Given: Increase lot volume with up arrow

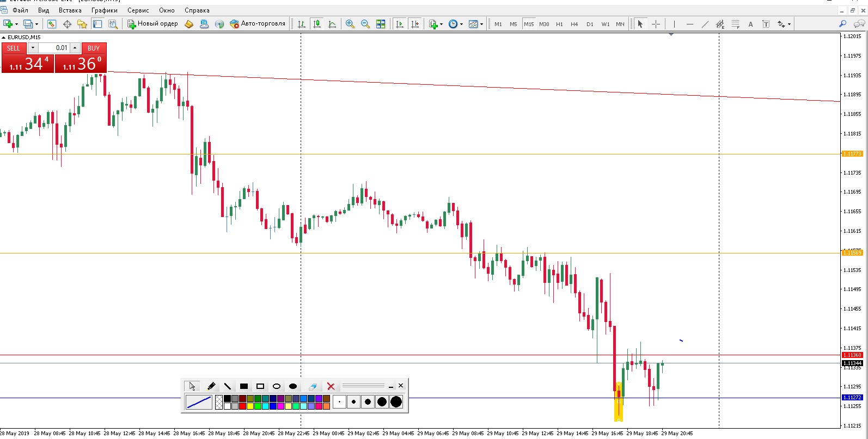Looking at the screenshot, I should click(x=75, y=48).
